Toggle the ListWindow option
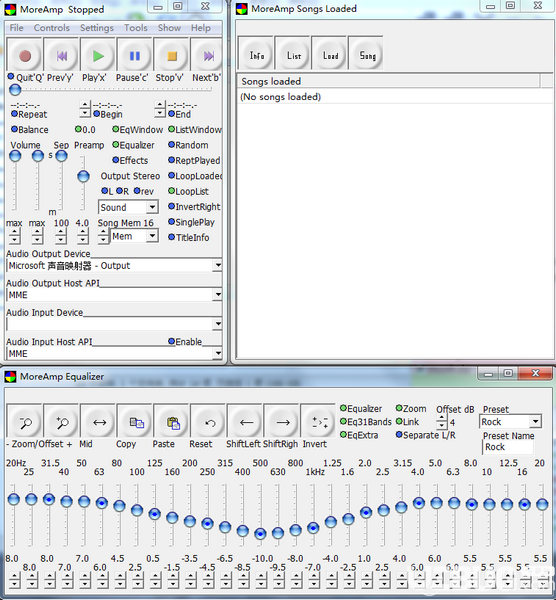The image size is (556, 600). pyautogui.click(x=195, y=130)
